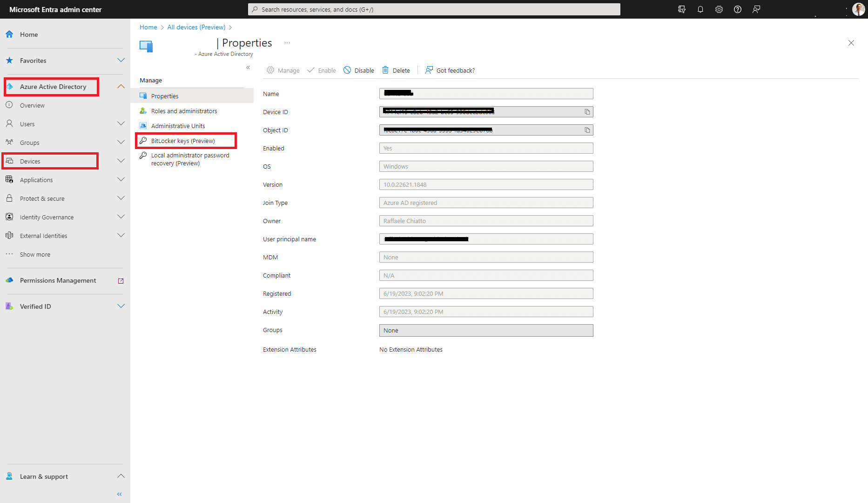Click the Disable toolbar button
Viewport: 868px width, 503px height.
pos(359,70)
